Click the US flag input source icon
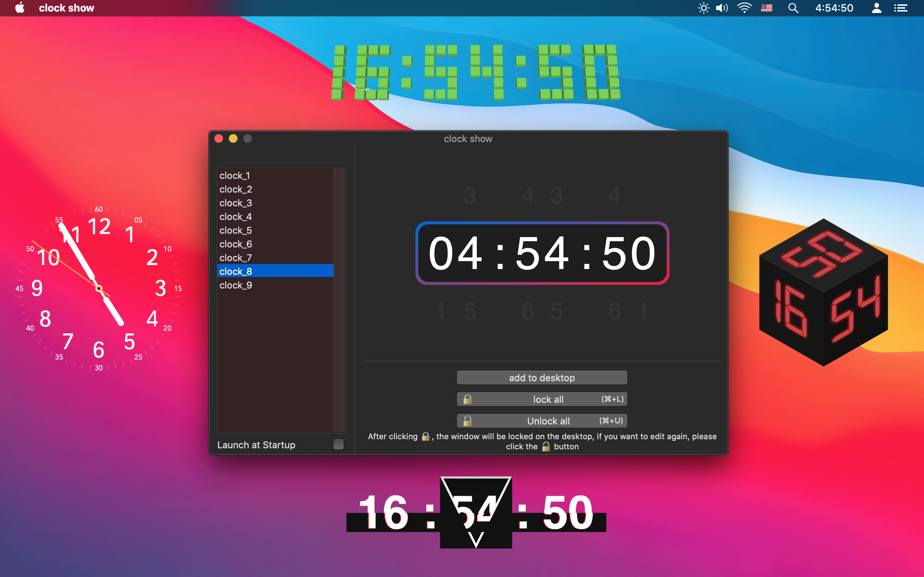Image resolution: width=924 pixels, height=577 pixels. [x=766, y=8]
